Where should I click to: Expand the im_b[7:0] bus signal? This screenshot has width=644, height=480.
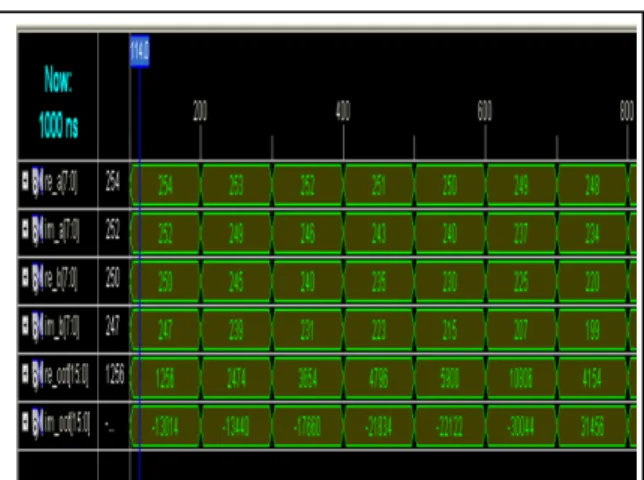pyautogui.click(x=25, y=327)
